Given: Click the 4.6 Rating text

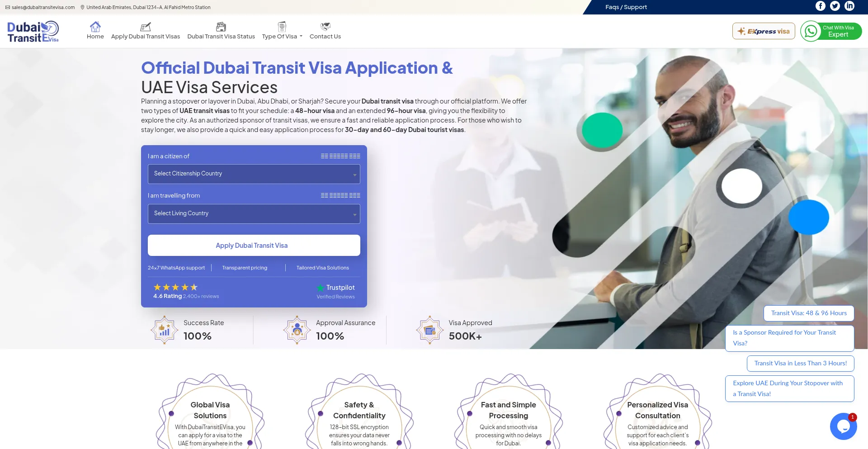Looking at the screenshot, I should 167,296.
